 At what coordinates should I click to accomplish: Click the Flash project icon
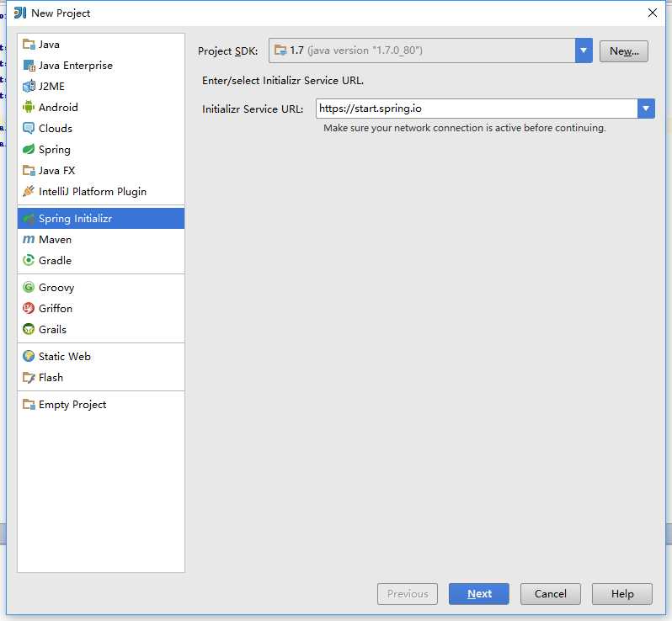[x=29, y=377]
